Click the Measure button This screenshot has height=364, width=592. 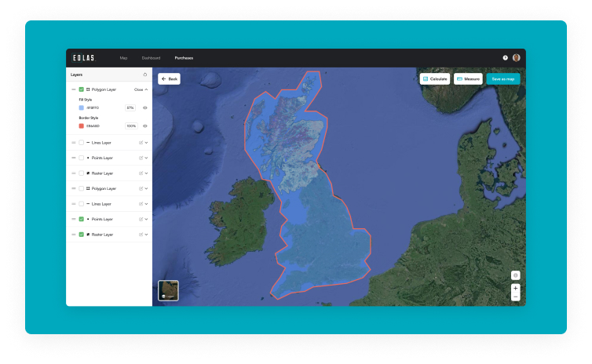coord(468,78)
